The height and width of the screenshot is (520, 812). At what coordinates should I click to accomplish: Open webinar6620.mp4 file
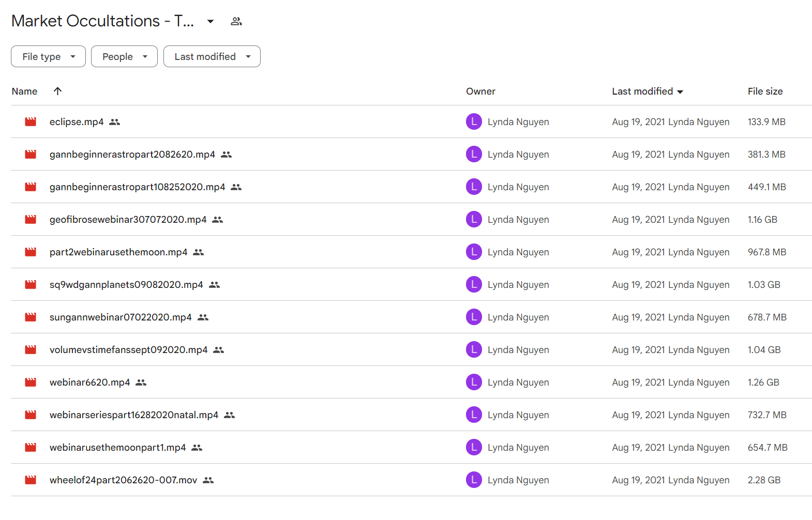point(90,383)
